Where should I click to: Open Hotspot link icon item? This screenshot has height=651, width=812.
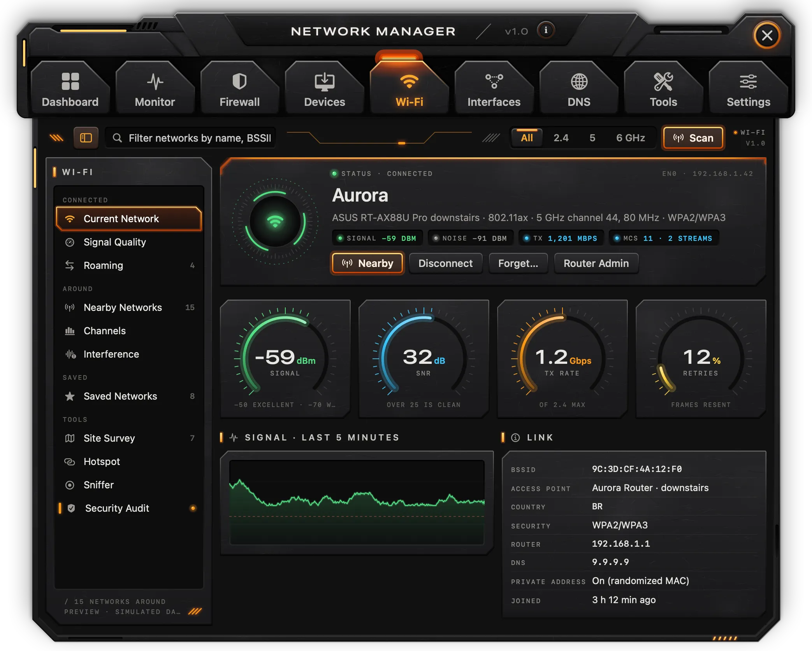[x=70, y=461]
